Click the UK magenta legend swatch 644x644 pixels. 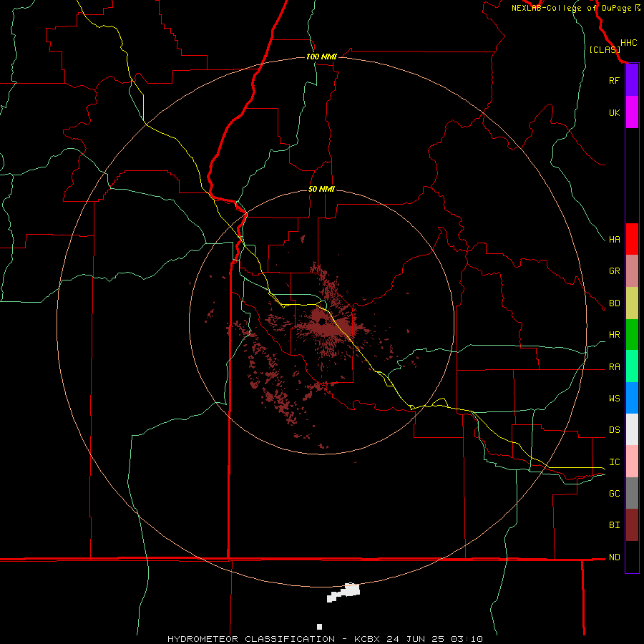coord(632,112)
